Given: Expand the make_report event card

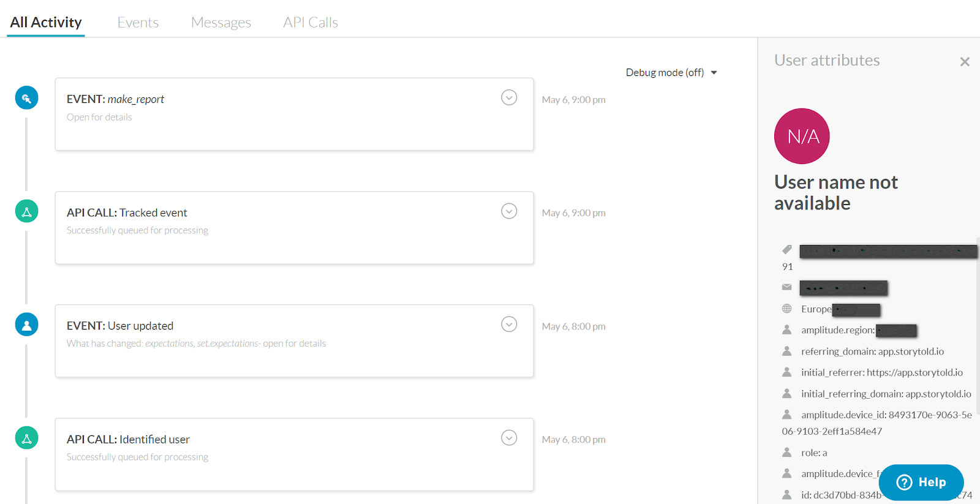Looking at the screenshot, I should coord(509,97).
